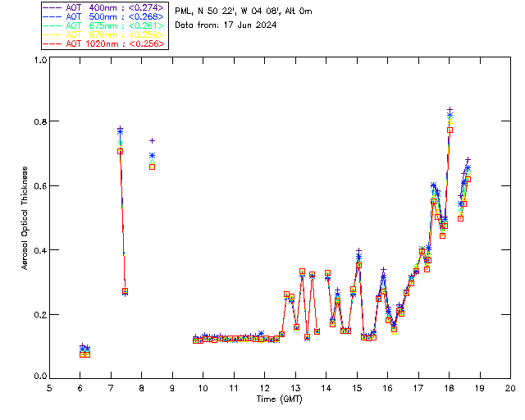Click the 0.4 y-axis tick label
The image size is (525, 420).
(40, 250)
